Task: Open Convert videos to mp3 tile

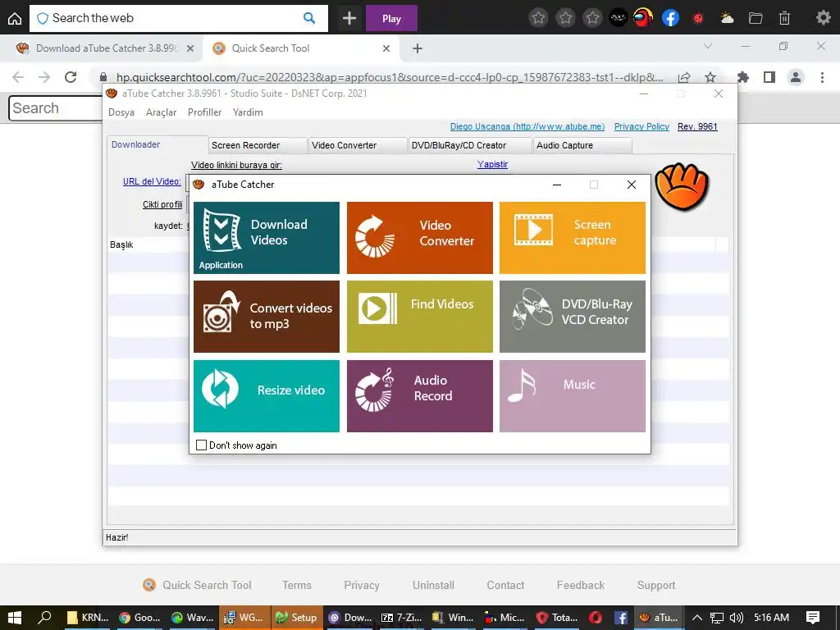Action: click(x=267, y=317)
